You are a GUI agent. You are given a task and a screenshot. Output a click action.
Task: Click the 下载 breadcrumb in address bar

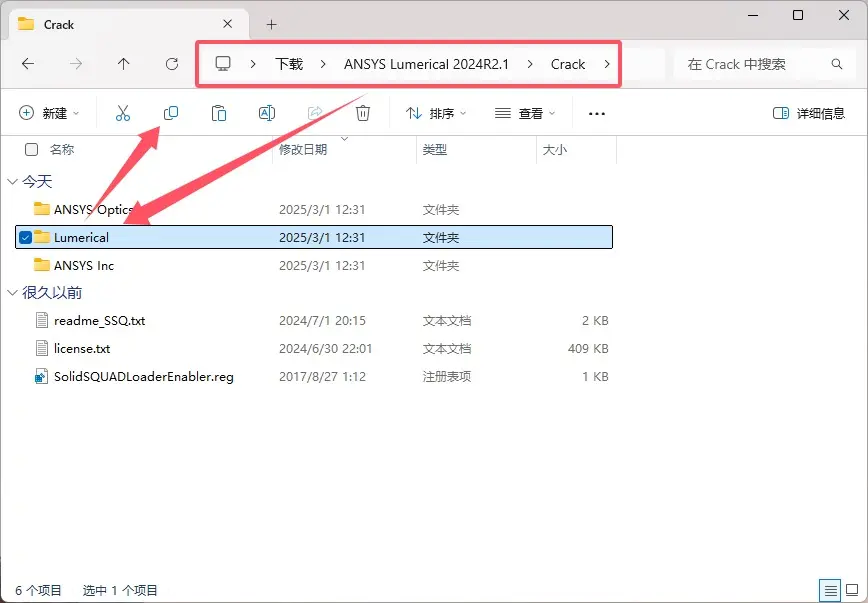(289, 64)
